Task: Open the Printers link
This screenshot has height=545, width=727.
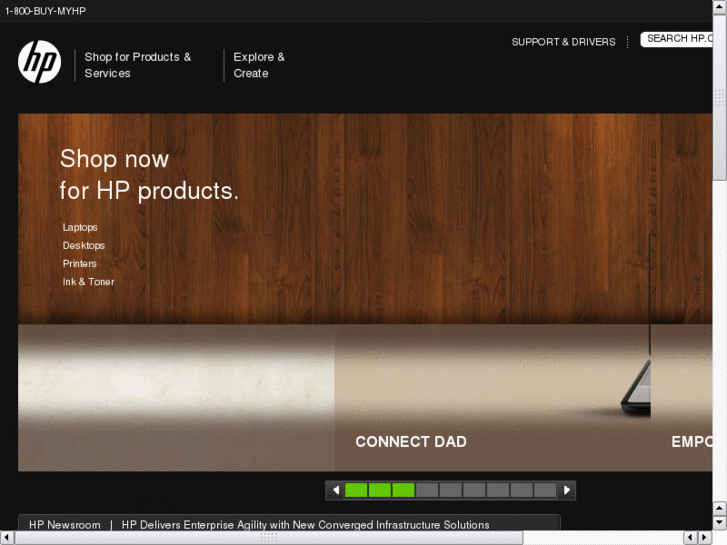Action: coord(79,263)
